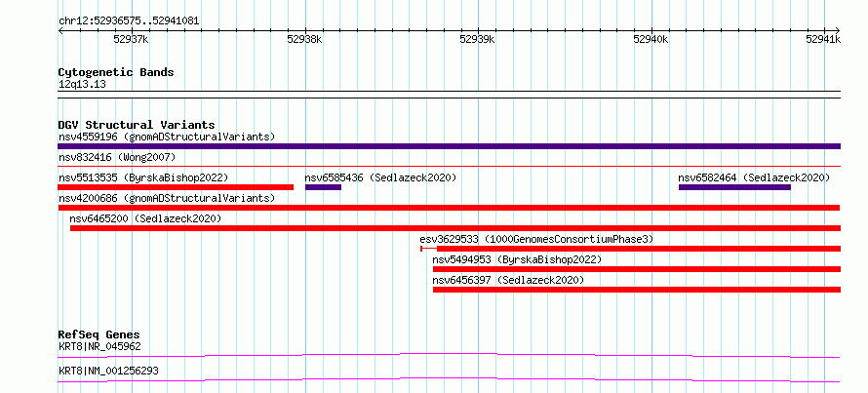868x393 pixels.
Task: Click the 52939k ruler tick label
Action: pyautogui.click(x=478, y=39)
